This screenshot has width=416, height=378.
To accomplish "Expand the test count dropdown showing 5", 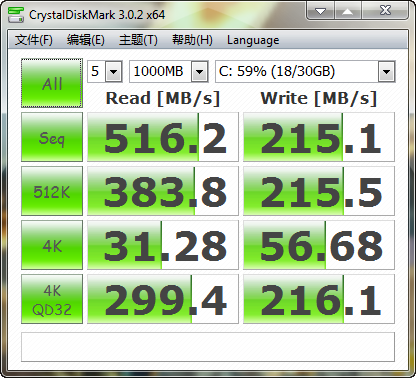I will pos(113,71).
